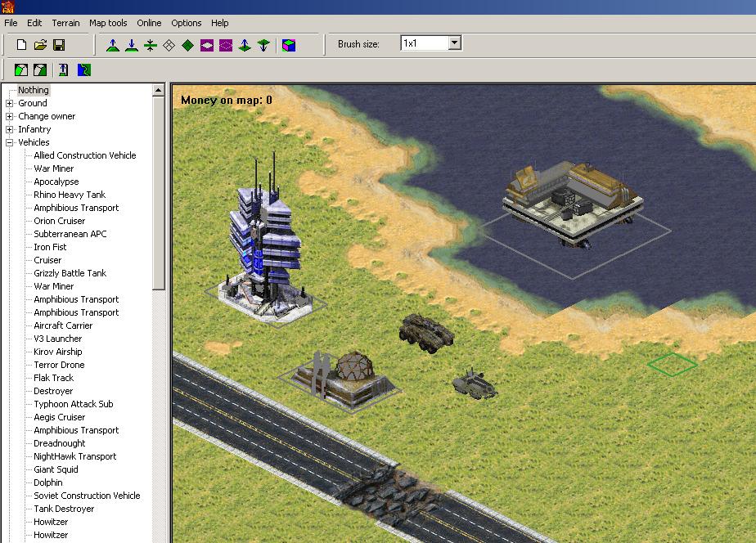This screenshot has height=543, width=756.
Task: Click the platform structure on the water
Action: 572,204
